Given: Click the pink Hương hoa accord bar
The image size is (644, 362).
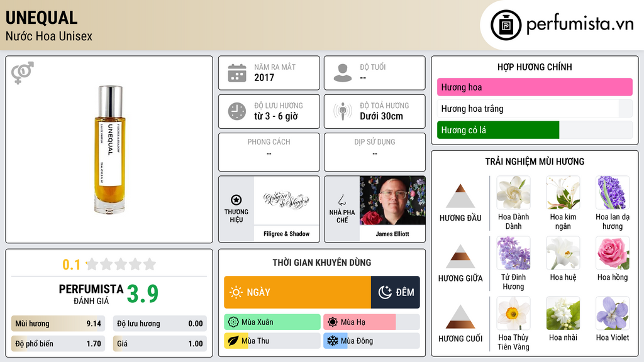Looking at the screenshot, I should (535, 87).
